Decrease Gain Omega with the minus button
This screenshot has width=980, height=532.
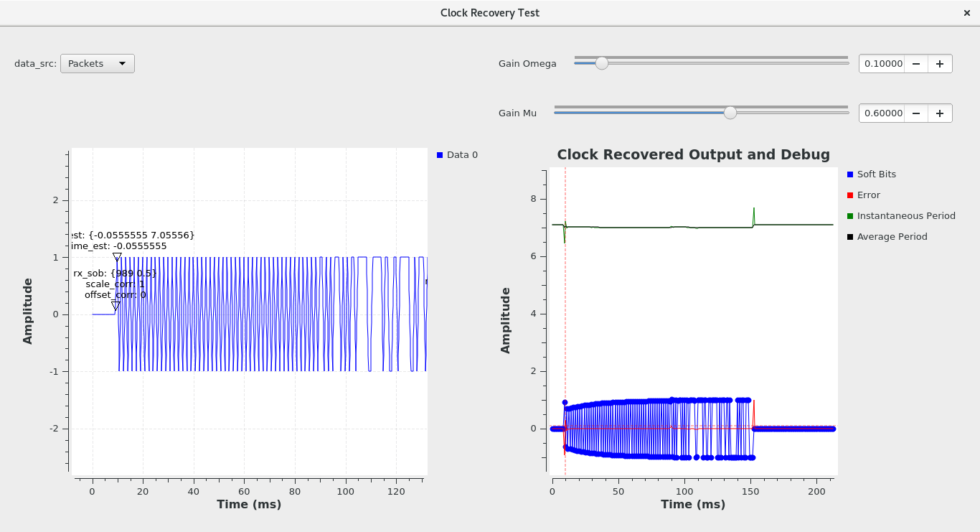[916, 63]
